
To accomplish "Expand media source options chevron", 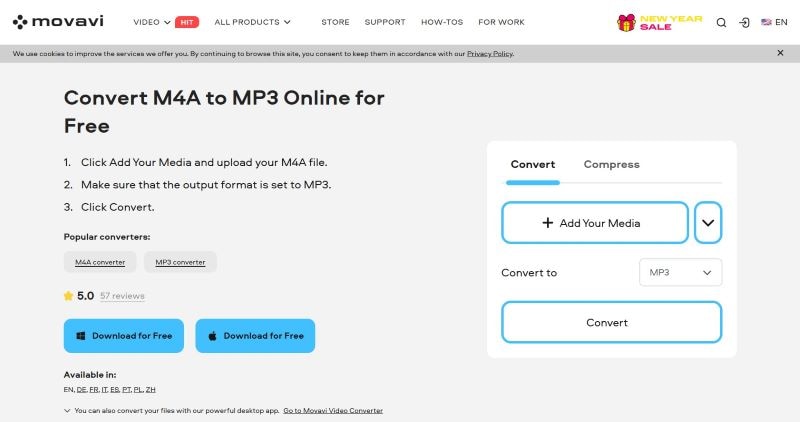I will pos(708,222).
